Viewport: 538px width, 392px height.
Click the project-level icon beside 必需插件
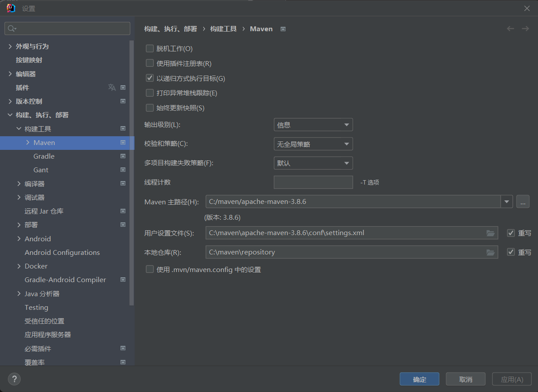click(x=123, y=348)
